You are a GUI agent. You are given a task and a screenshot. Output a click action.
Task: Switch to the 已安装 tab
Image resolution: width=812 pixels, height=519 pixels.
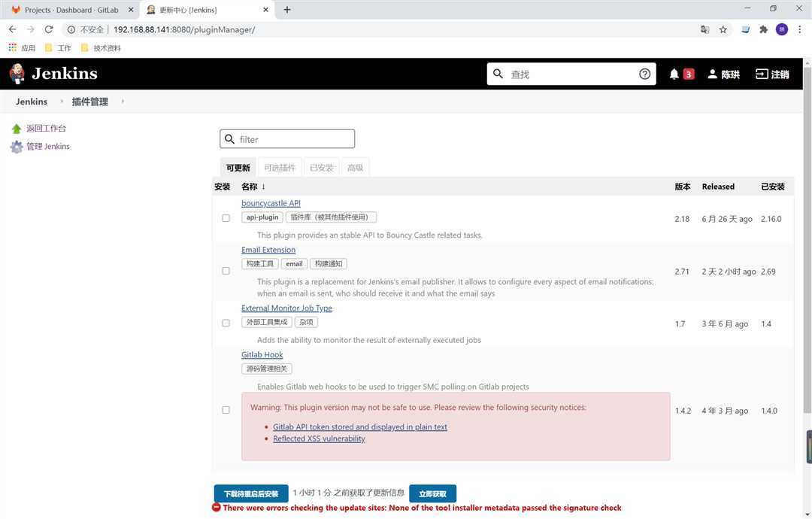tap(322, 168)
